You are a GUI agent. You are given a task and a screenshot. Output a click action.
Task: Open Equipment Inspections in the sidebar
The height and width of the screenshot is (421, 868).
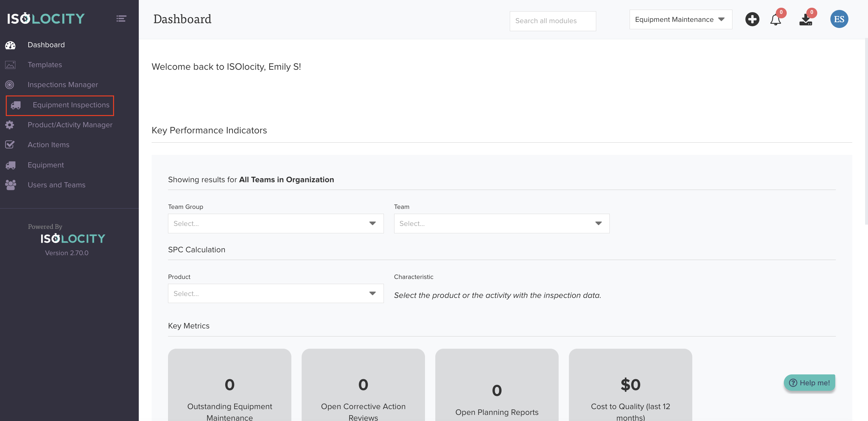(x=71, y=105)
